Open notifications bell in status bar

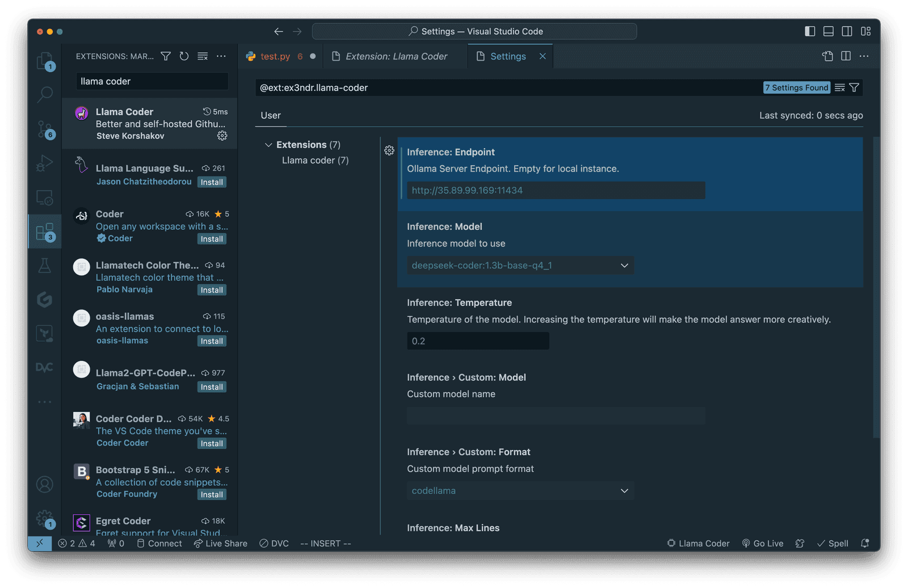click(865, 543)
